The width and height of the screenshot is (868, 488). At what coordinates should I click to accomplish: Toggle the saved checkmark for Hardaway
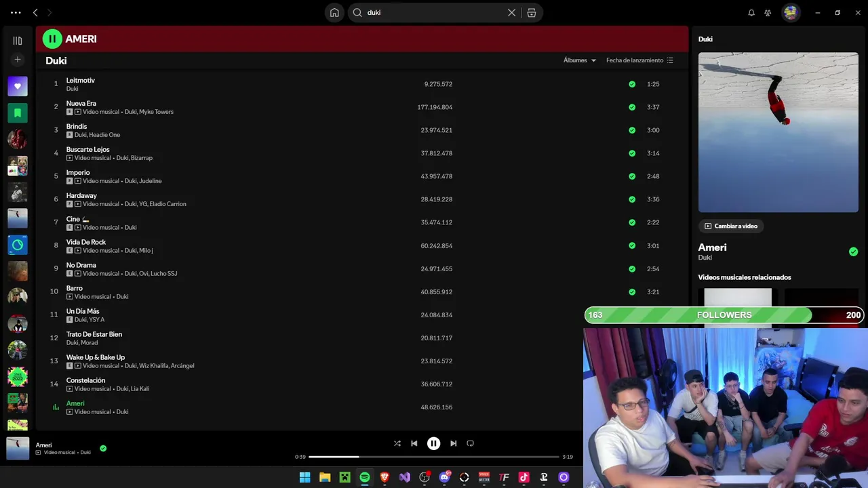pyautogui.click(x=632, y=199)
